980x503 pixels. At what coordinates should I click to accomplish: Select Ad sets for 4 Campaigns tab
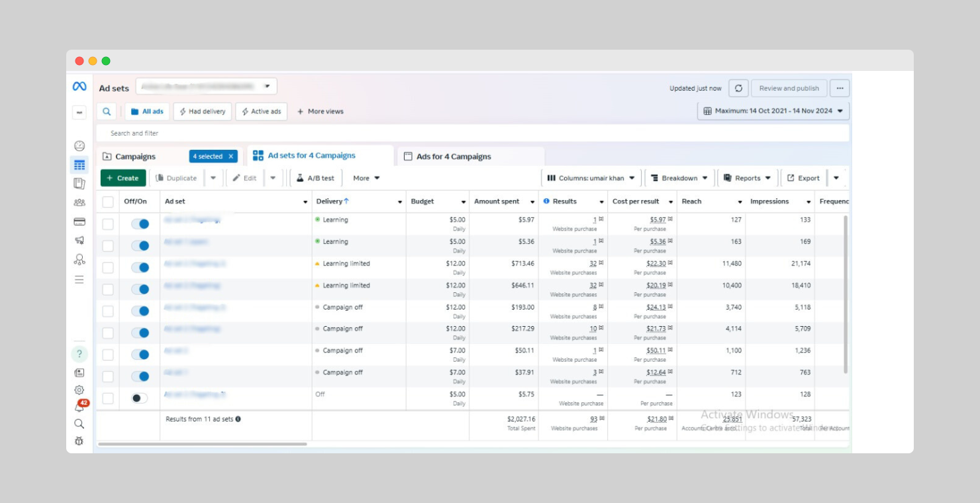(x=320, y=156)
